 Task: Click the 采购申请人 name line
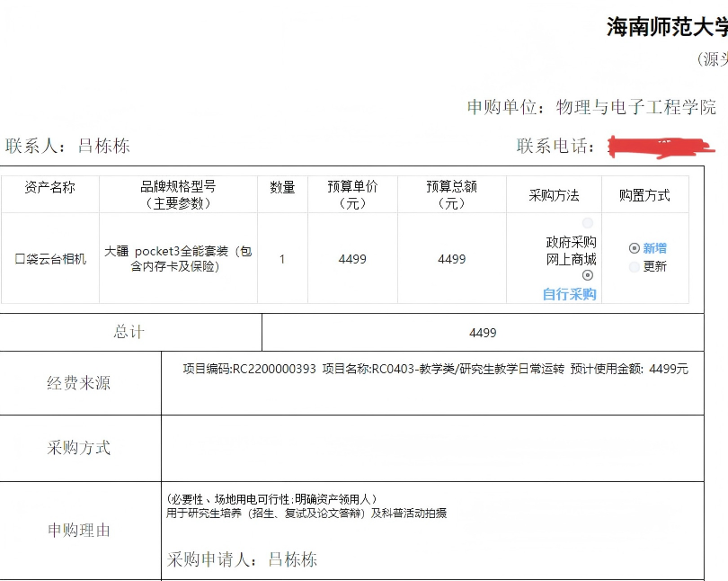(x=243, y=559)
